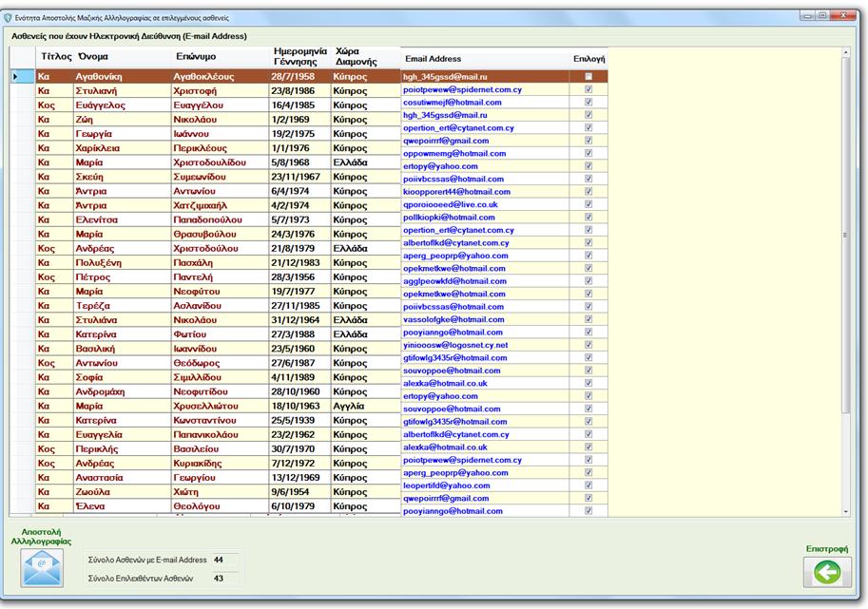
Task: Click the Ημερομηνία Γέννησης column header
Action: [x=299, y=56]
